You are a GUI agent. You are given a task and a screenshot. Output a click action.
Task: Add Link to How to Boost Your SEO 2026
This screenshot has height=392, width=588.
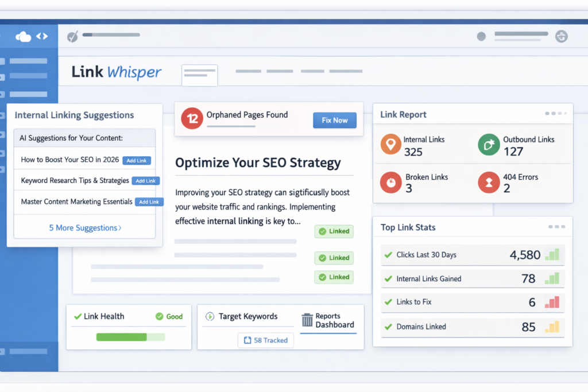(x=137, y=160)
